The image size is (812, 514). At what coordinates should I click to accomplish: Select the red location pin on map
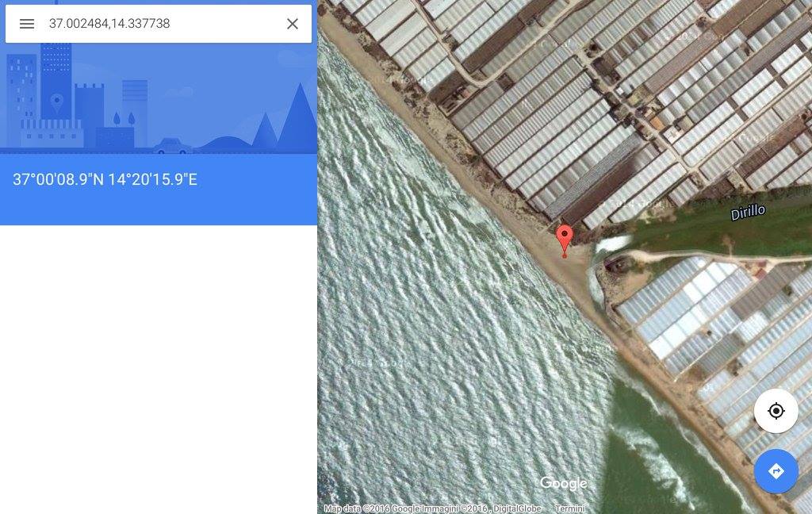coord(565,241)
